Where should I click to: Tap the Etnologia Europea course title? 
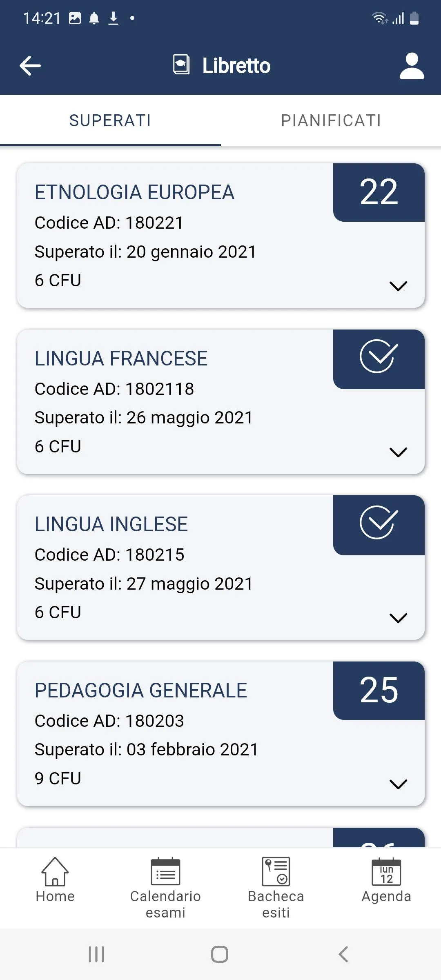click(135, 192)
